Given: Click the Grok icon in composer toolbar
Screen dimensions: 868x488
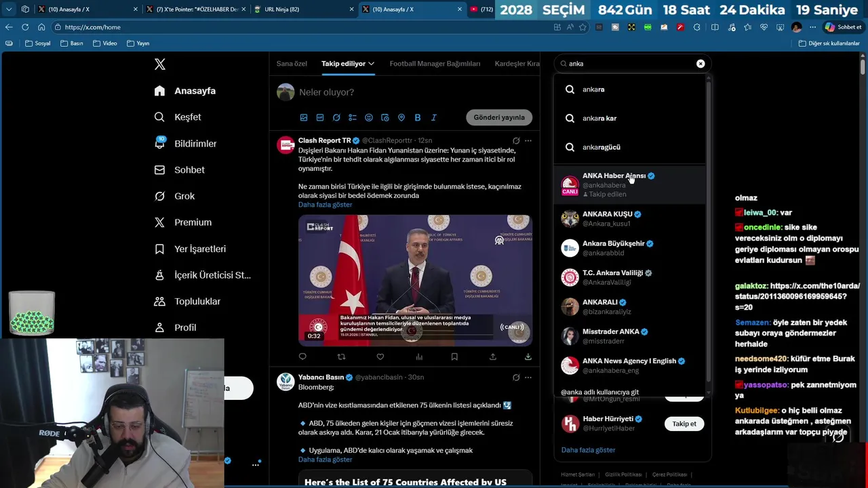Looking at the screenshot, I should 336,117.
